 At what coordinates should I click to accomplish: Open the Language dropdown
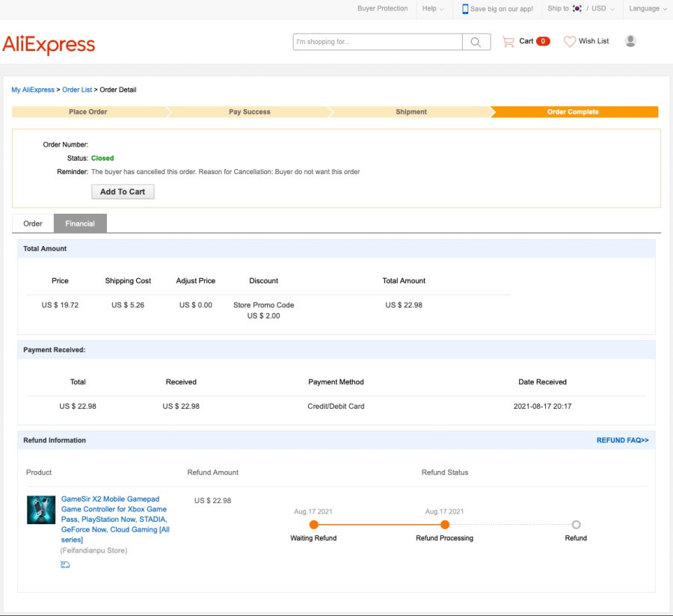point(648,8)
